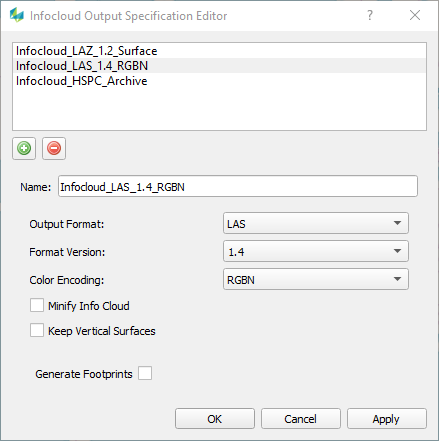
Task: Click inside the Name text field
Action: click(x=238, y=186)
